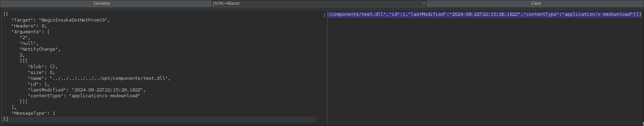The width and height of the screenshot is (644, 126).
Task: Click line number 1 in output gutter
Action: tap(324, 15)
